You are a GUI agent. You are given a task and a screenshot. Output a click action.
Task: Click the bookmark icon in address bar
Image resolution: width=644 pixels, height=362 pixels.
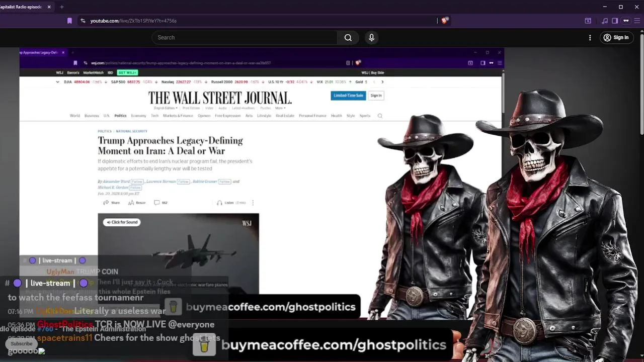tap(69, 21)
